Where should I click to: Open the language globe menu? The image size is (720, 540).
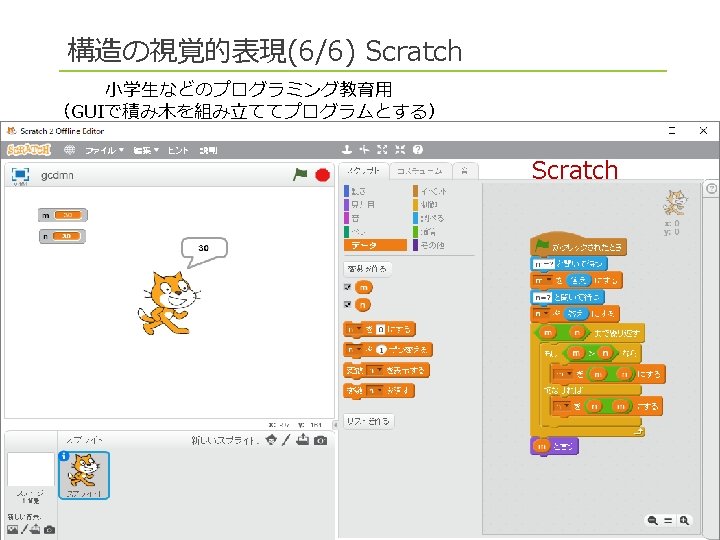pyautogui.click(x=69, y=150)
